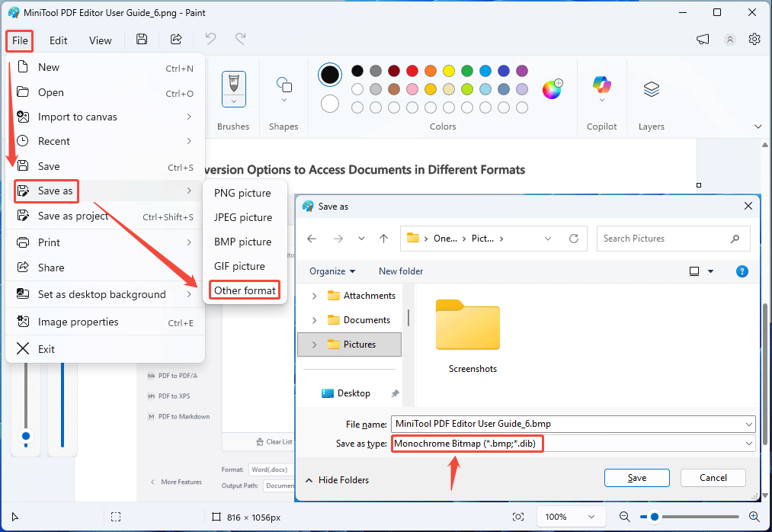
Task: Click Exit in File menu
Action: tap(105, 349)
